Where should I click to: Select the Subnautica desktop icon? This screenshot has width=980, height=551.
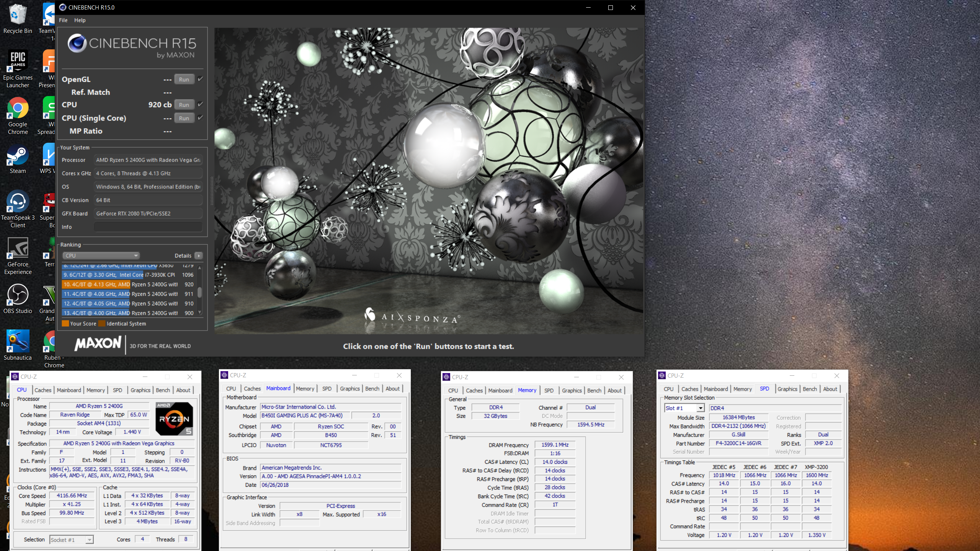click(x=18, y=345)
